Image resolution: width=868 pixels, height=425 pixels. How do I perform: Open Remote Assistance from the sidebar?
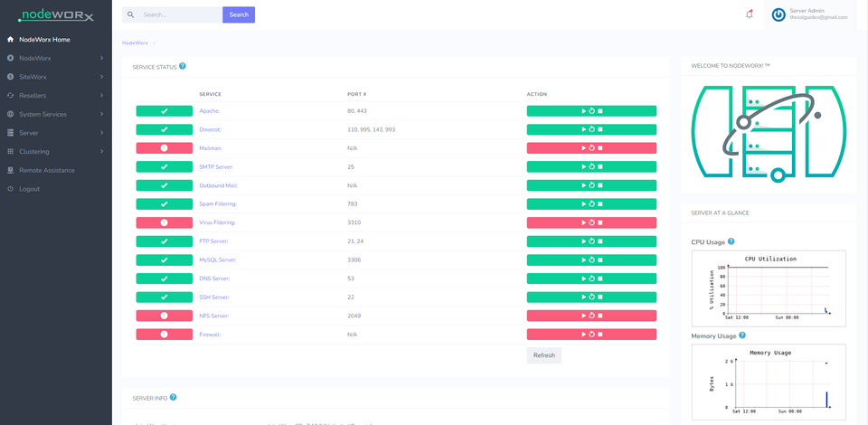tap(46, 170)
